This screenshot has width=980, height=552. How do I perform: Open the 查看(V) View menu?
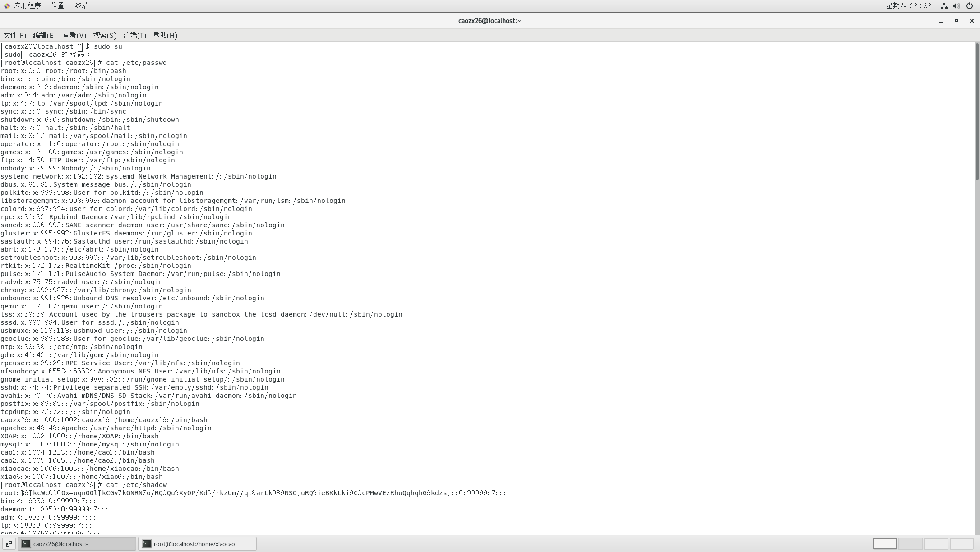click(x=74, y=35)
